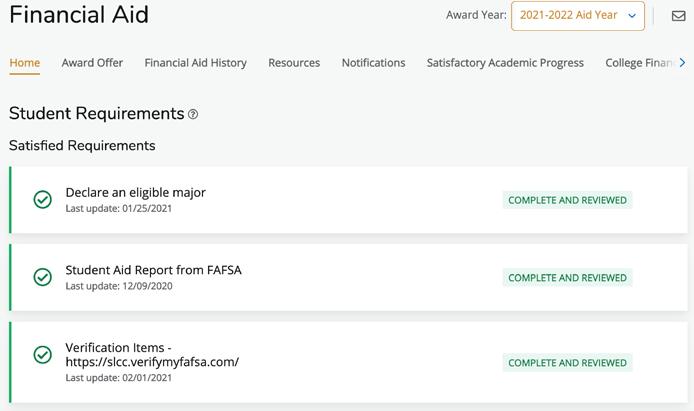The height and width of the screenshot is (411, 694).
Task: Click the Student Aid Report checkmark icon
Action: pos(43,277)
